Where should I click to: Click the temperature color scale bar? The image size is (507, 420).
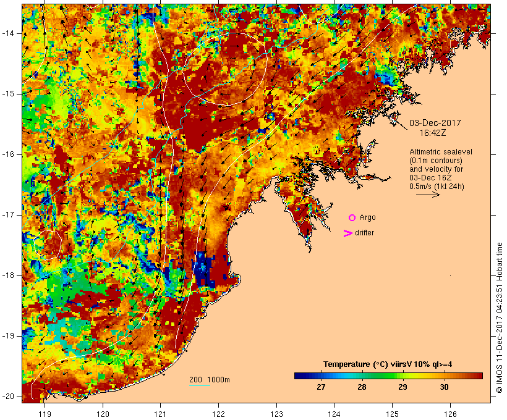(x=388, y=376)
